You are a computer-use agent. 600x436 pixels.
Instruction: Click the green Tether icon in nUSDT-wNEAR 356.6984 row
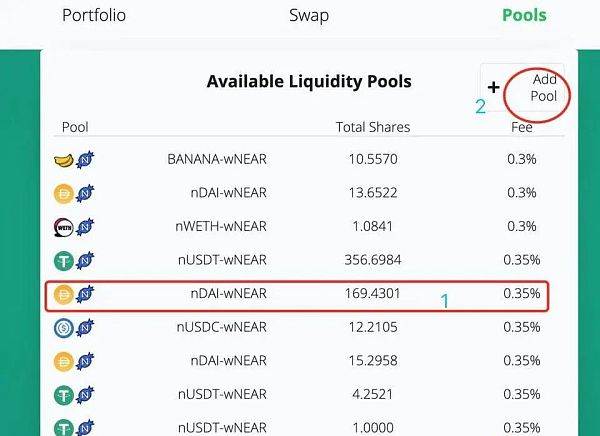[64, 261]
